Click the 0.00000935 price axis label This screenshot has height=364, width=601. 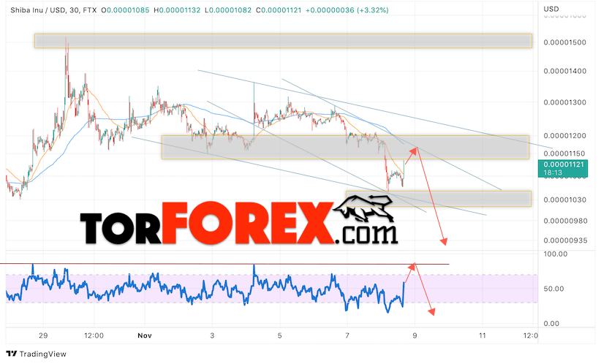click(565, 240)
